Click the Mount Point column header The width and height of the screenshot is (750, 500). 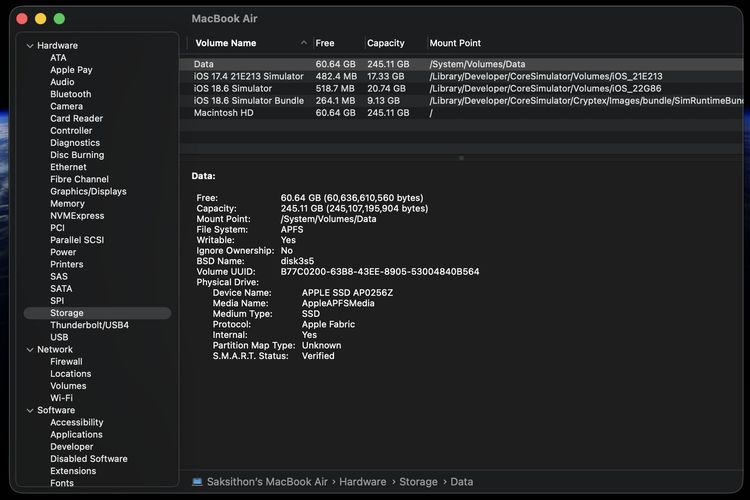point(455,44)
